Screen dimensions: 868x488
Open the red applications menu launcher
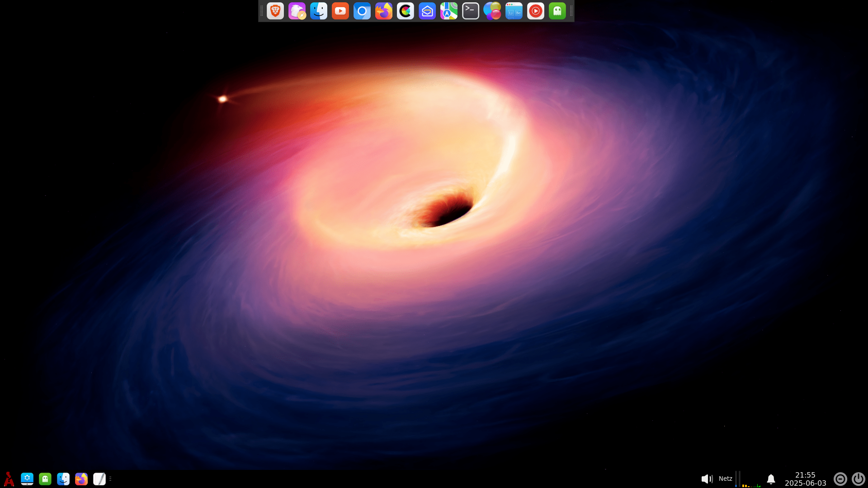coord(9,479)
